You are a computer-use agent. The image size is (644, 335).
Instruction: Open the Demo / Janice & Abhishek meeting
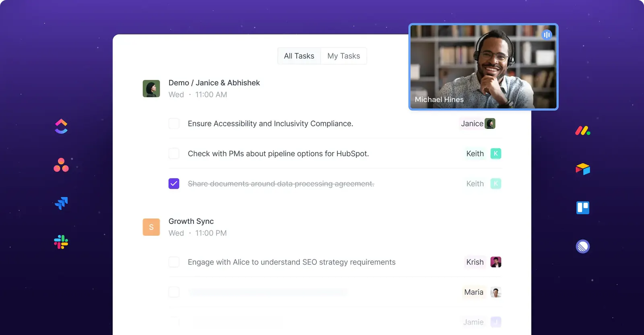[214, 83]
